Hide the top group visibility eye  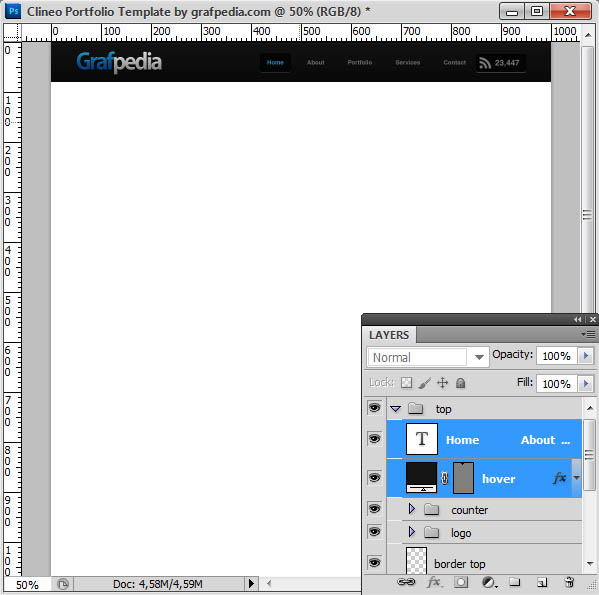374,408
